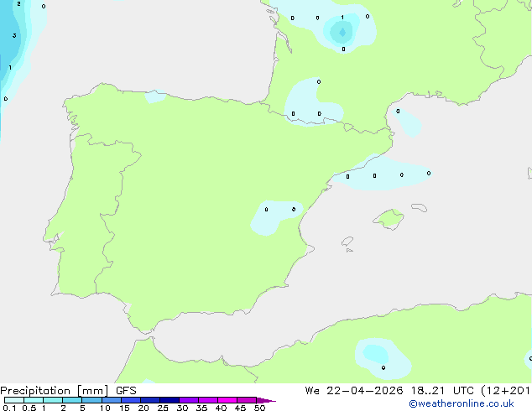
Task: Select the forecast date We 22-04-2026 text
Action: tap(354, 391)
